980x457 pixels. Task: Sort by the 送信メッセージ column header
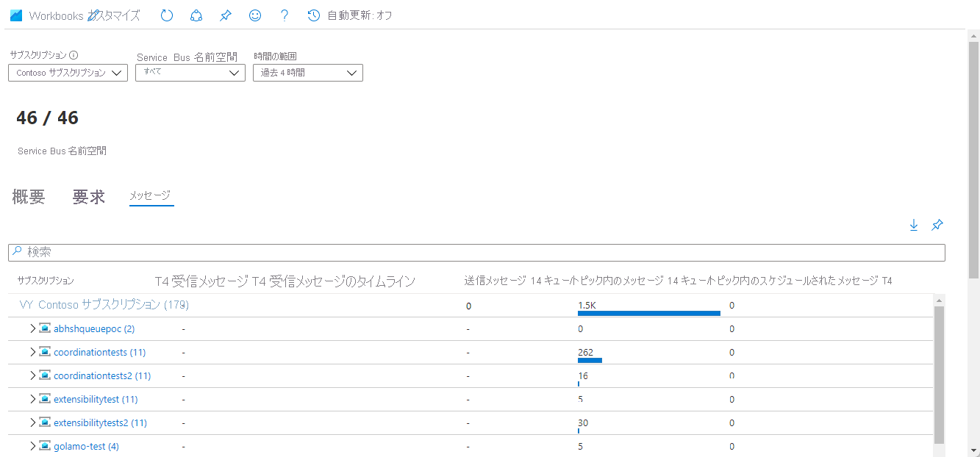tap(496, 281)
